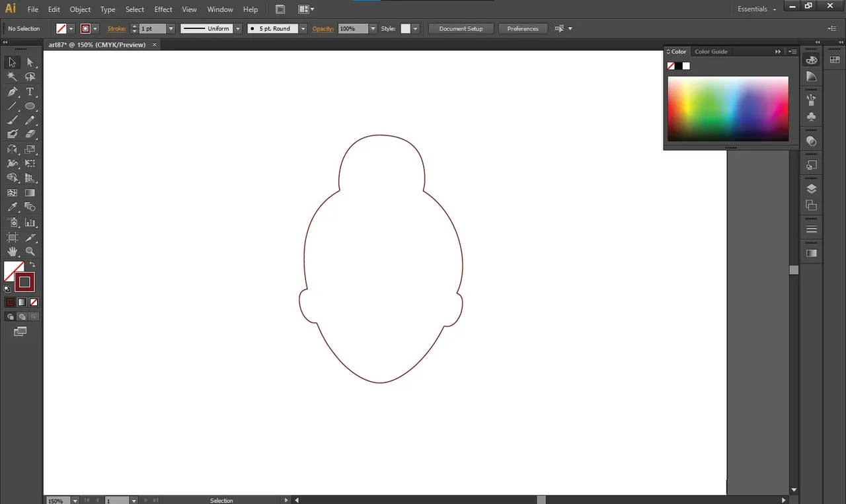The height and width of the screenshot is (504, 846).
Task: Set paint mode to Gradient
Action: 22,302
